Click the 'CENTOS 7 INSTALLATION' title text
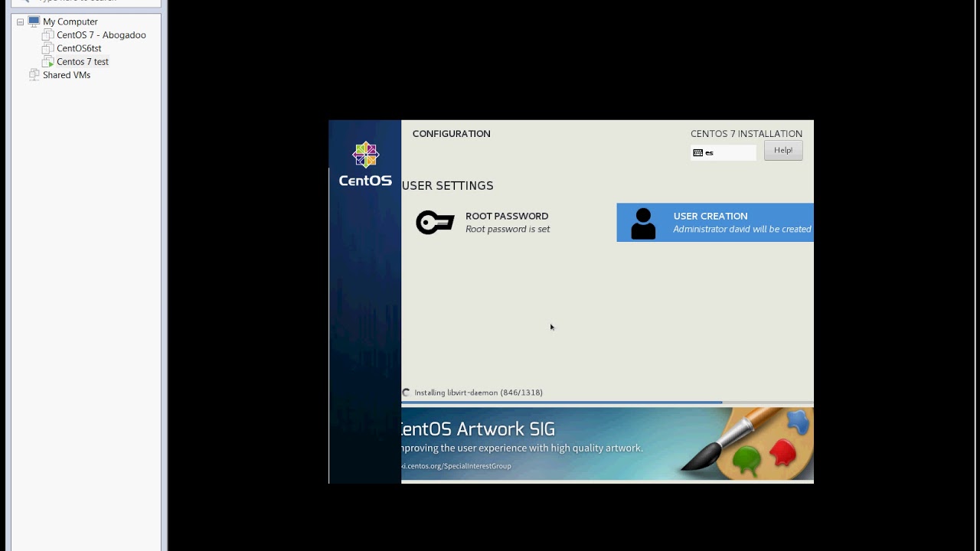 (x=746, y=134)
